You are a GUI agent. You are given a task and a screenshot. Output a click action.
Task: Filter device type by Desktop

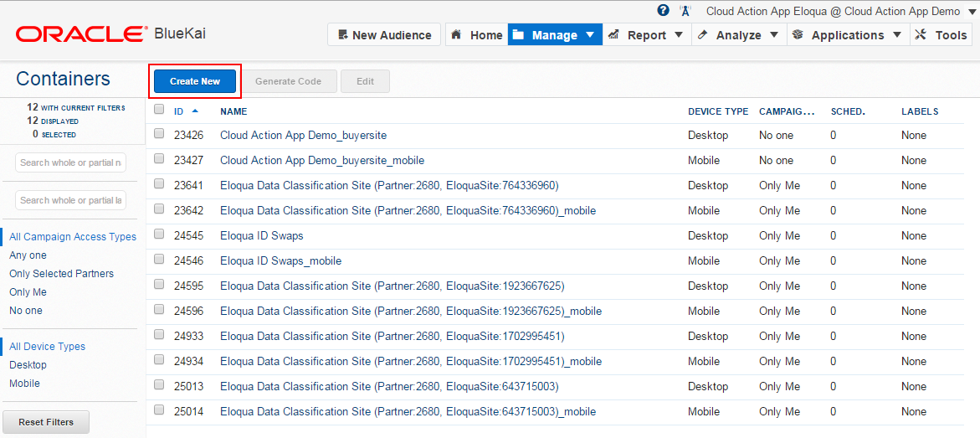coord(28,365)
